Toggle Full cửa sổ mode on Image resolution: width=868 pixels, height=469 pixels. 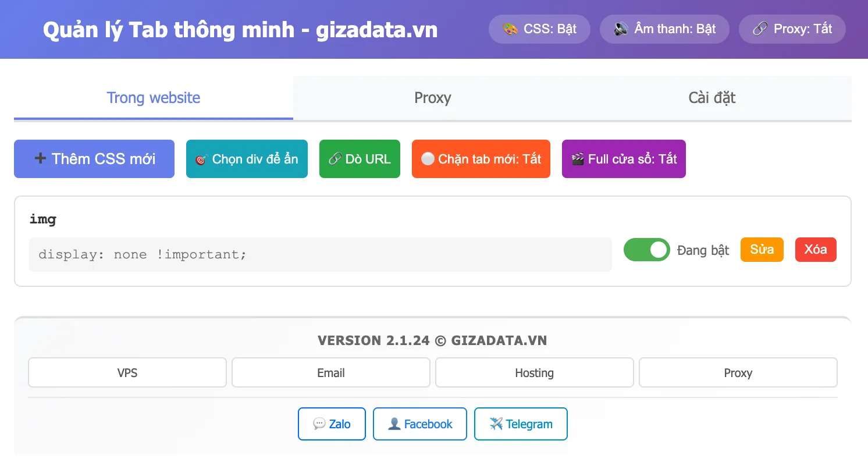[624, 159]
